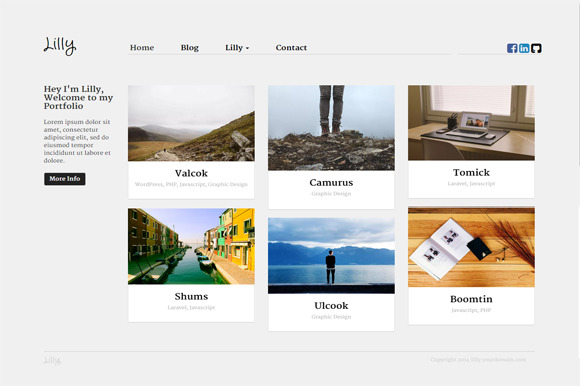Click the 'Lorem ipsum dolor sit' intro paragraph
Screen dimensions: 580x386
pyautogui.click(x=77, y=141)
